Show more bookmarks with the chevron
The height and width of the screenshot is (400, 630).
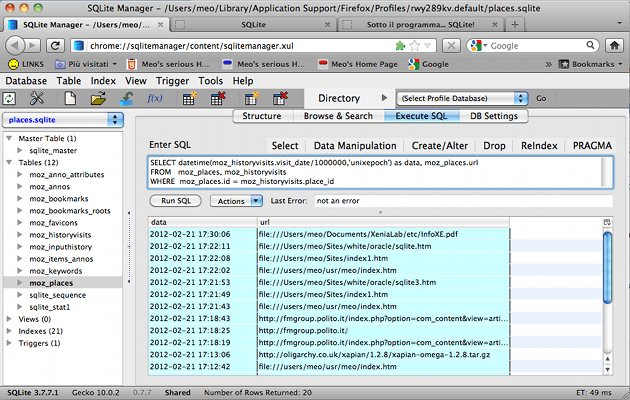click(548, 64)
